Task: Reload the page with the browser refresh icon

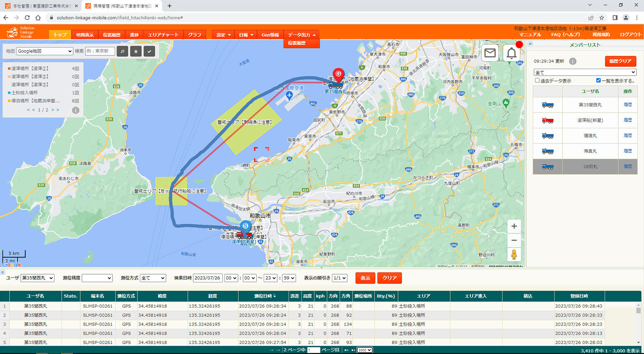Action: point(27,18)
